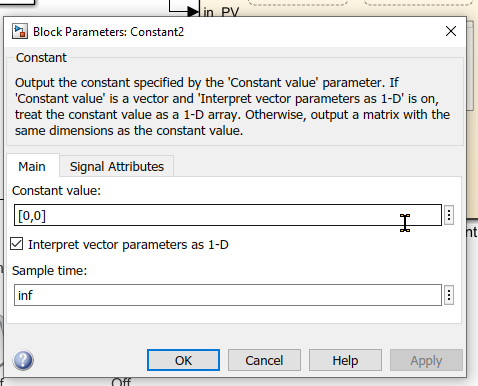Click the Apply button

(426, 360)
